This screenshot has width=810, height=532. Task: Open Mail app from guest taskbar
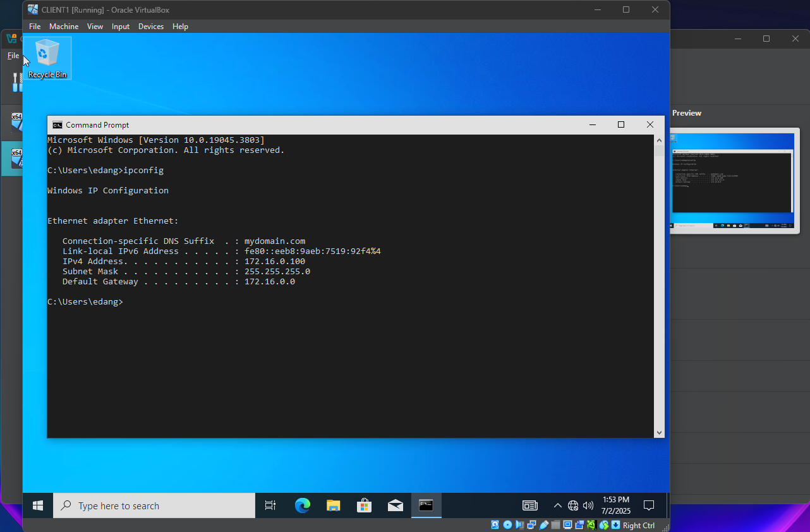pyautogui.click(x=396, y=505)
